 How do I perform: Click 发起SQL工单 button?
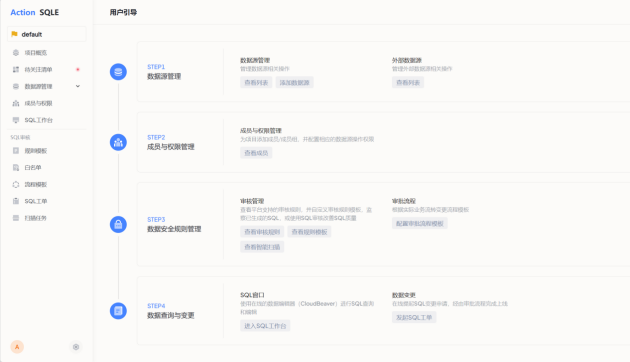click(414, 317)
